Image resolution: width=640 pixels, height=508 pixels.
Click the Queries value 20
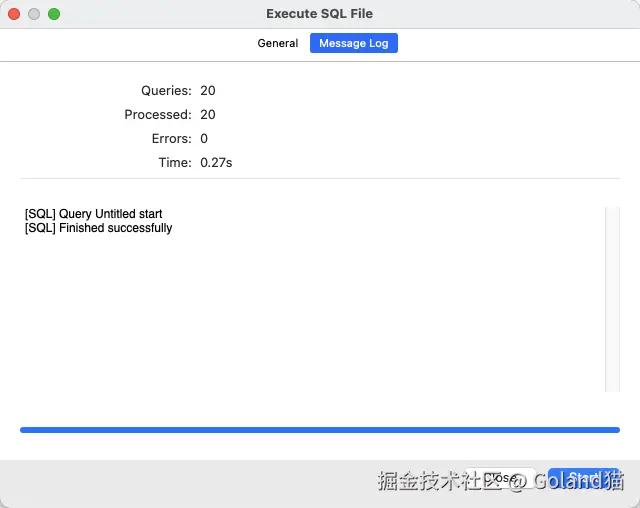[x=208, y=91]
